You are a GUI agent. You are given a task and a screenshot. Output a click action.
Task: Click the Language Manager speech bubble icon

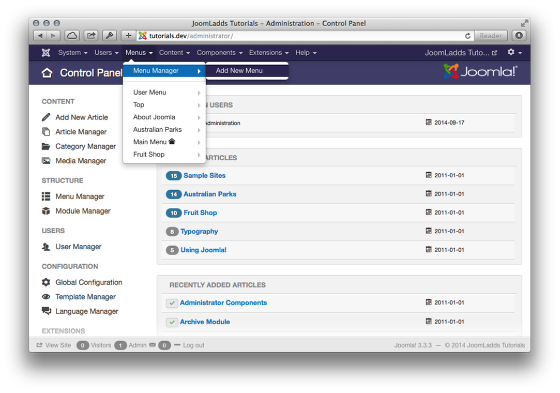(x=46, y=311)
